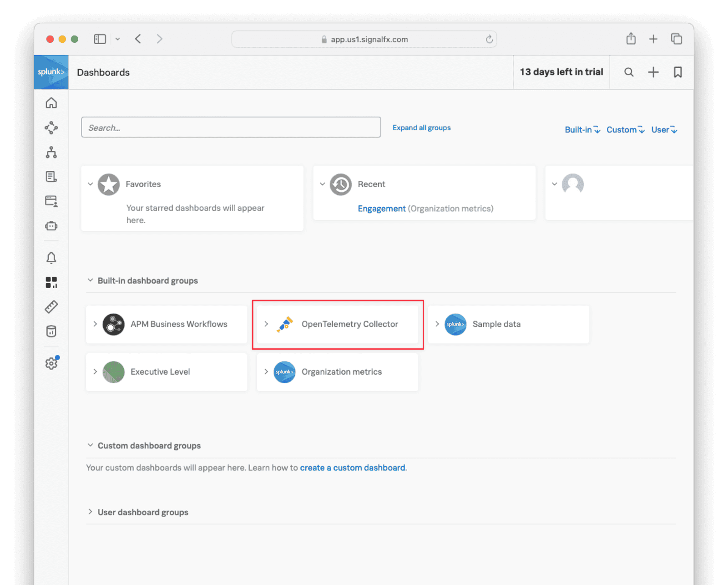728x585 pixels.
Task: Click OpenTelemetry Collector label
Action: click(350, 324)
